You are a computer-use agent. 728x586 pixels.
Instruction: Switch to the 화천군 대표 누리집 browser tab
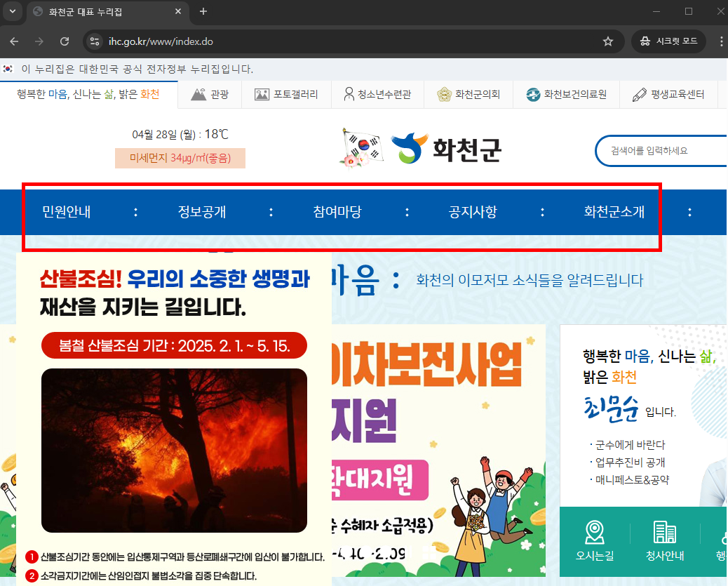98,11
